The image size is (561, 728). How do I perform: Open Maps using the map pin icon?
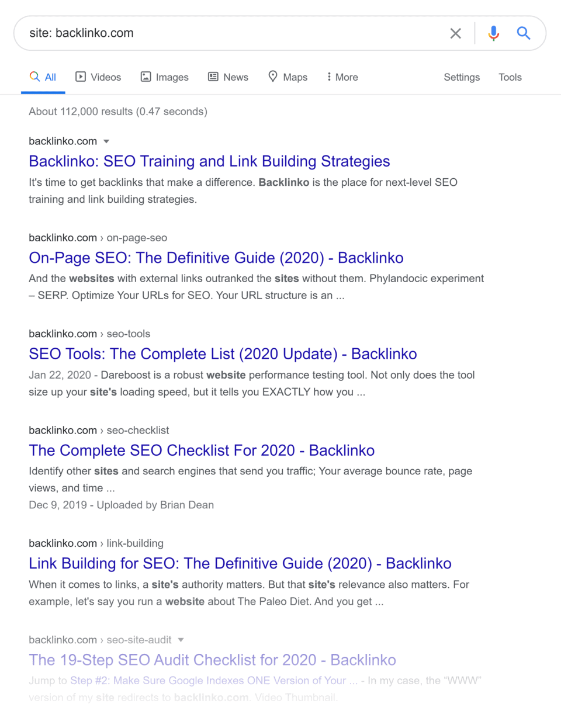272,77
